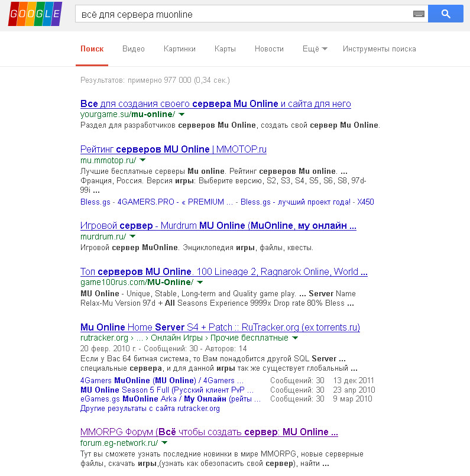Open the Новости tab
470x476 pixels.
click(x=269, y=49)
